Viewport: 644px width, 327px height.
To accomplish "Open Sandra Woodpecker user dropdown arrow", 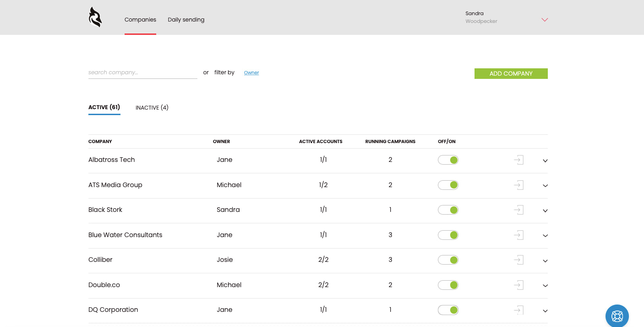I will click(x=545, y=20).
